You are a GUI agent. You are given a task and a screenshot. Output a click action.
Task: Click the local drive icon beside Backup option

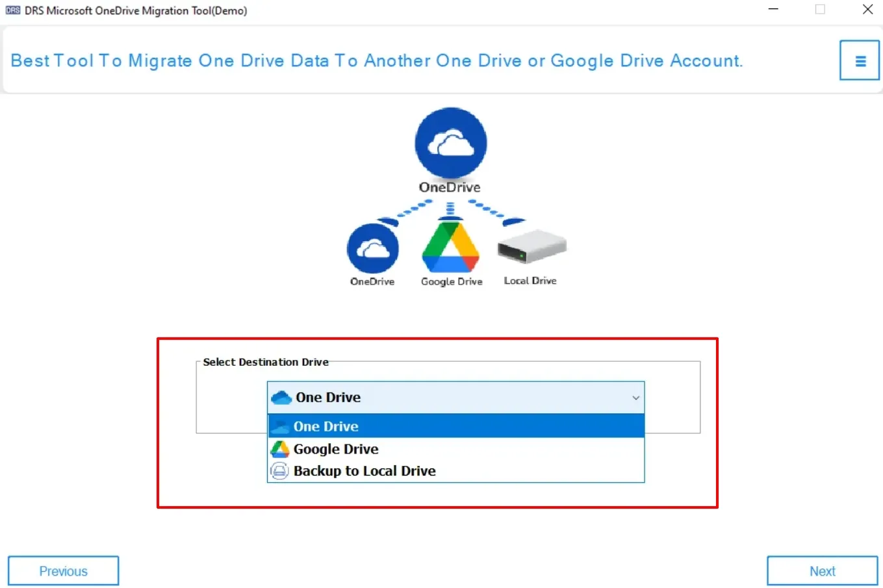click(279, 471)
